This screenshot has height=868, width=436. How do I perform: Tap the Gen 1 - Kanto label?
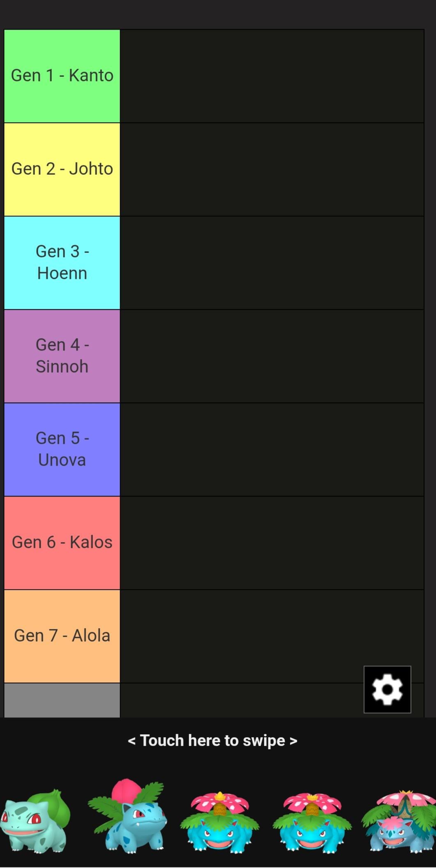62,76
